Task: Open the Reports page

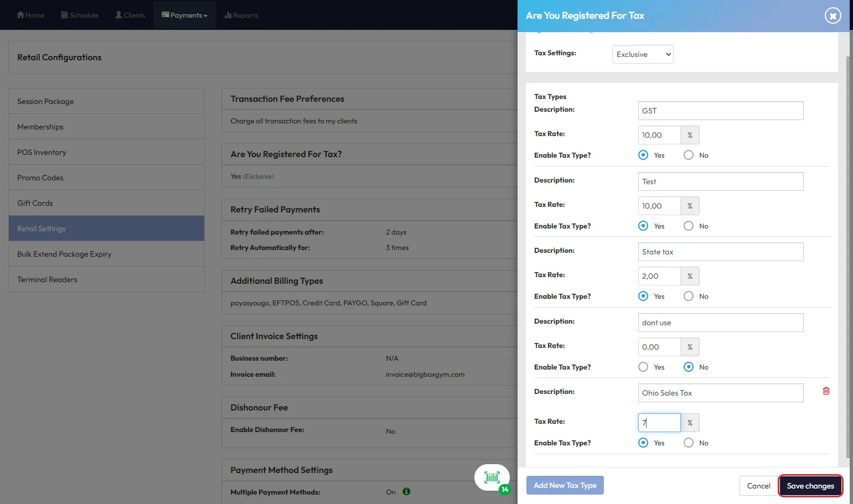Action: (x=241, y=15)
